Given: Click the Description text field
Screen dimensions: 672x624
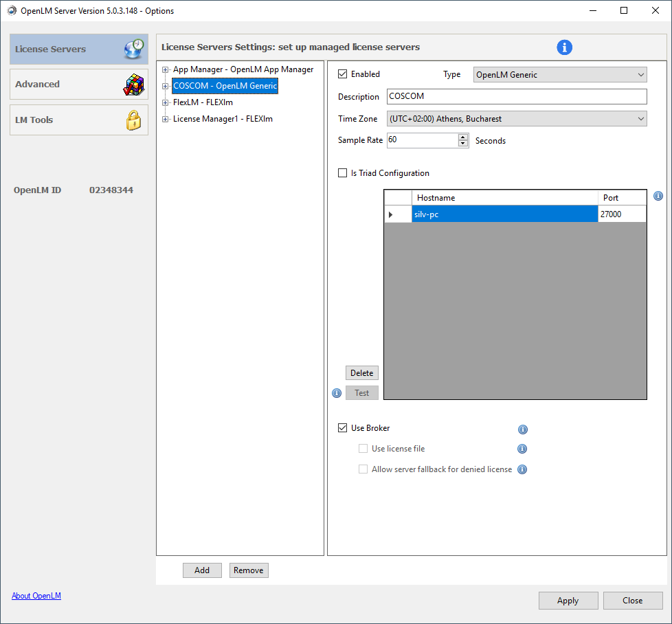Looking at the screenshot, I should [x=517, y=97].
